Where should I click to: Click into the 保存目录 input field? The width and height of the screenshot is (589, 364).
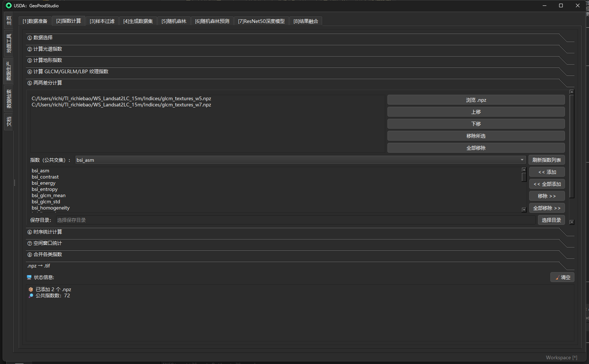[295, 220]
